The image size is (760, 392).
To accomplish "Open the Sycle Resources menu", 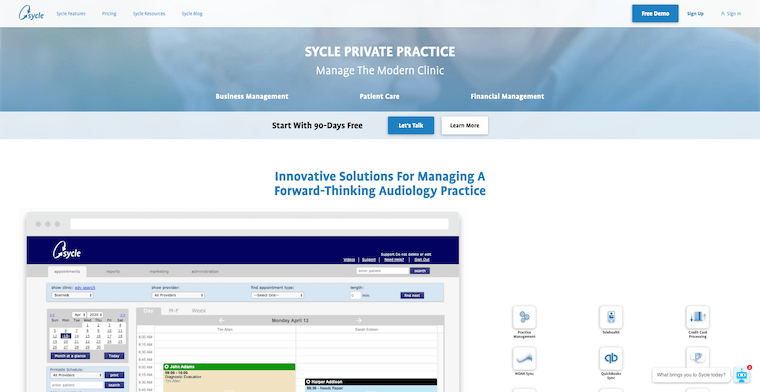I will [149, 14].
